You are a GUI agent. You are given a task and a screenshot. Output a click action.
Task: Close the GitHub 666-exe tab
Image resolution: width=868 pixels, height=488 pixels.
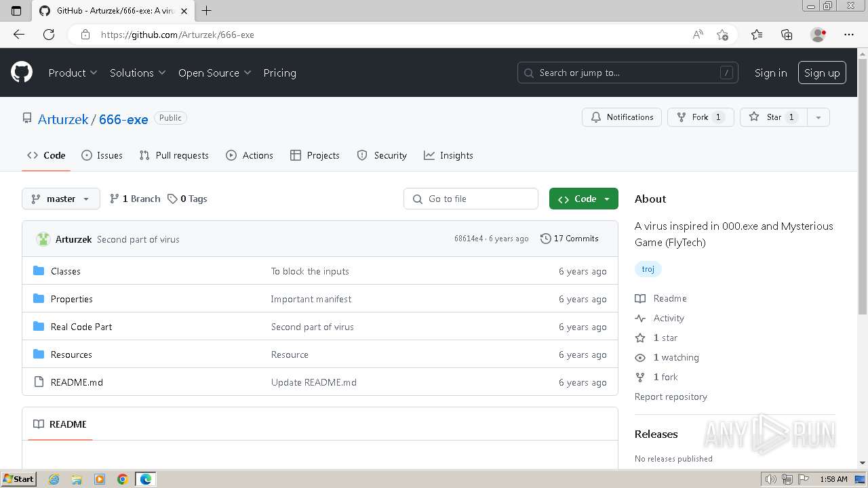184,11
